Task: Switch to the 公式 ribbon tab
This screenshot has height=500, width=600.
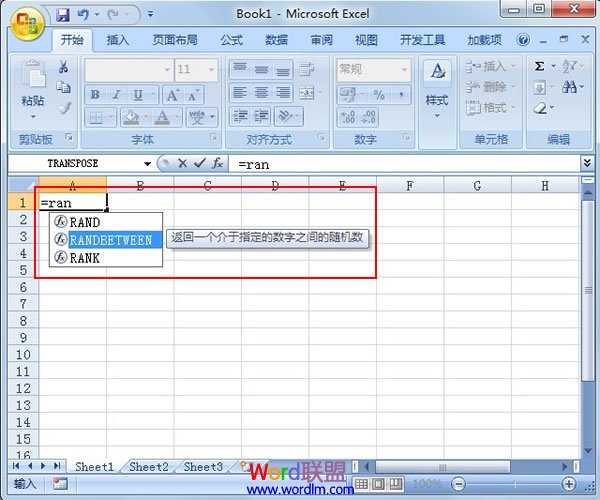Action: (x=231, y=41)
